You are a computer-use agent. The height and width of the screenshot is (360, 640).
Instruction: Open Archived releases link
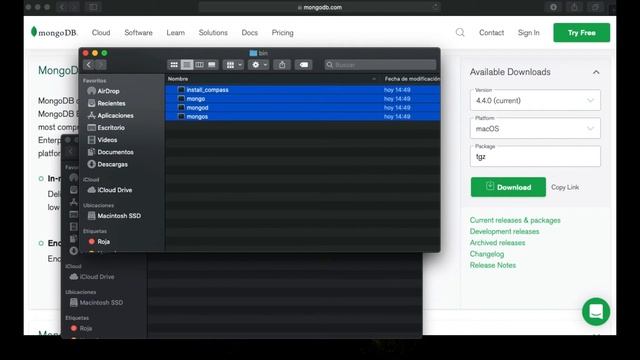(497, 242)
